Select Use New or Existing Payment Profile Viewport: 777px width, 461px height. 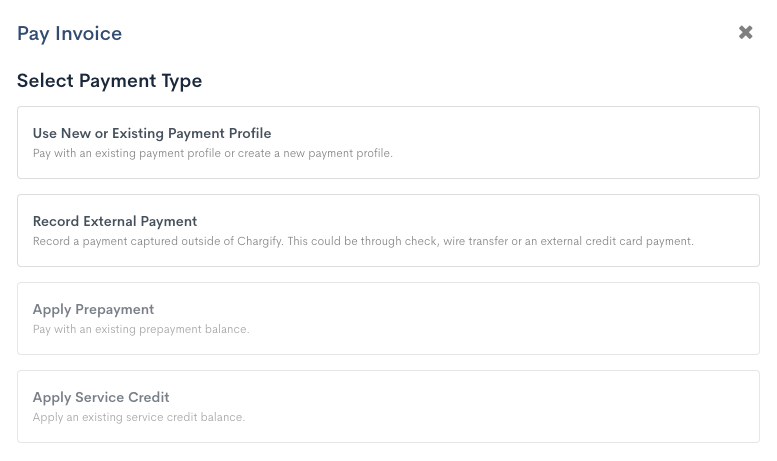pyautogui.click(x=388, y=143)
